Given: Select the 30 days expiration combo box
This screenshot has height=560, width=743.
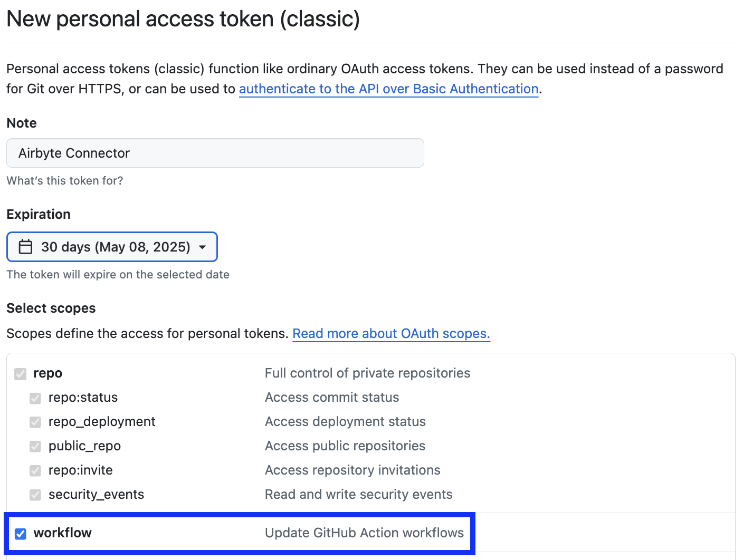Looking at the screenshot, I should [x=112, y=247].
